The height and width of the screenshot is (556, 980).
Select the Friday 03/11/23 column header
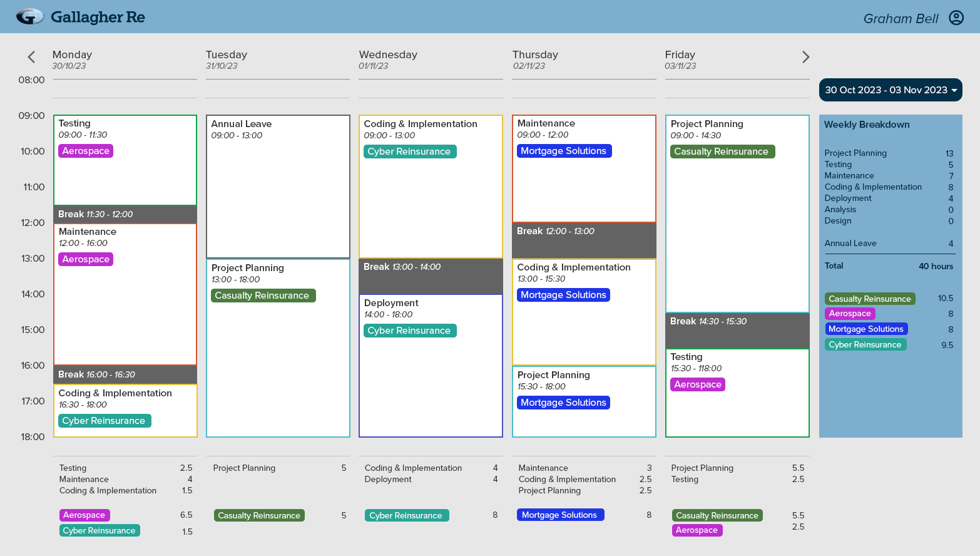(680, 59)
